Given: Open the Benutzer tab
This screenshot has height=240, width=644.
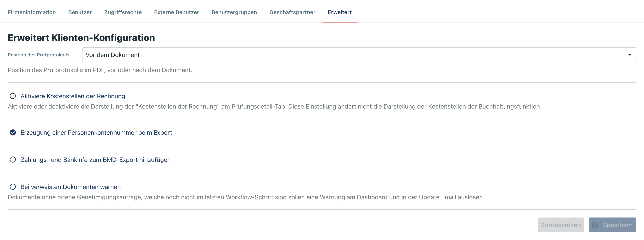Looking at the screenshot, I should [x=80, y=12].
